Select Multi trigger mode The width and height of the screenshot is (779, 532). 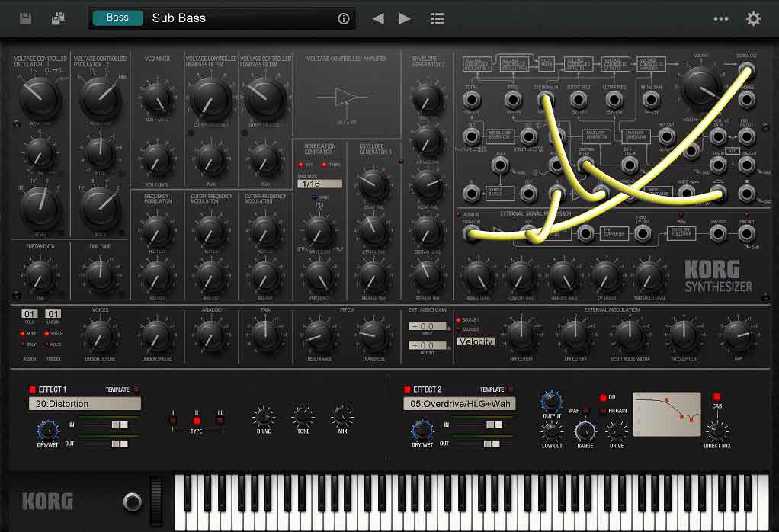pos(46,345)
